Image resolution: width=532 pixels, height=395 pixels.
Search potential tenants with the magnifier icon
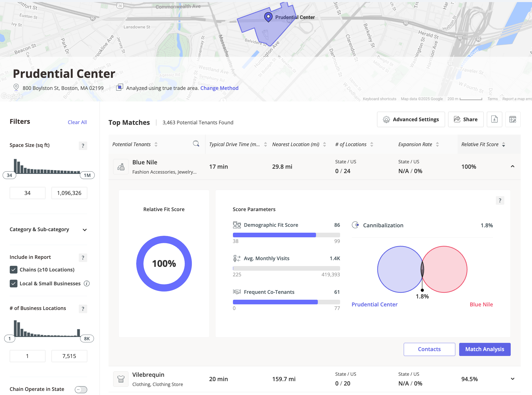[196, 144]
